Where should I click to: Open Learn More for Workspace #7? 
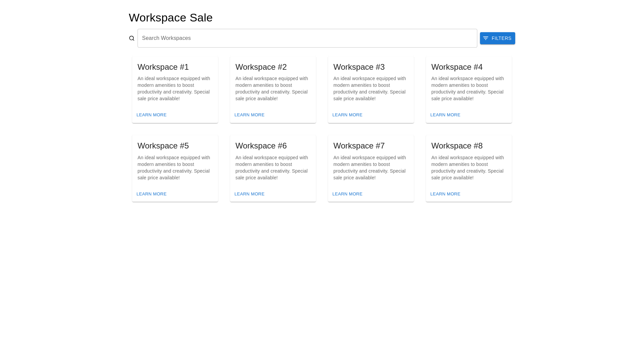coord(347,194)
